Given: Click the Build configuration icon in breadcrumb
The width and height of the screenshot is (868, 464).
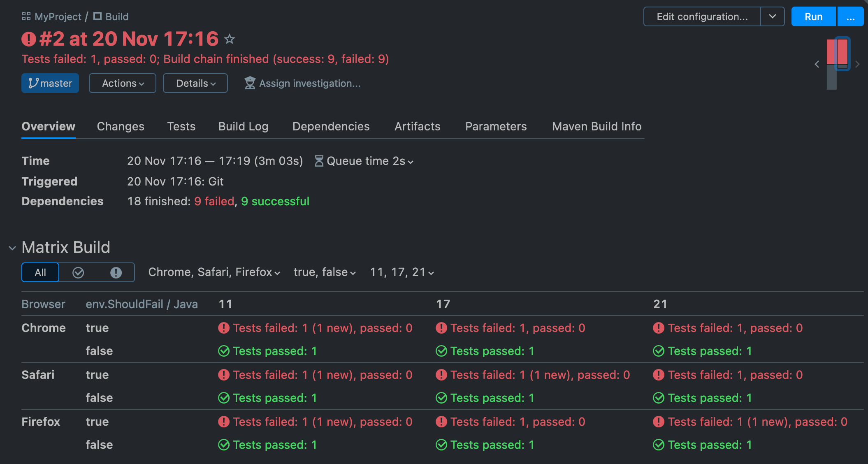Looking at the screenshot, I should (97, 16).
